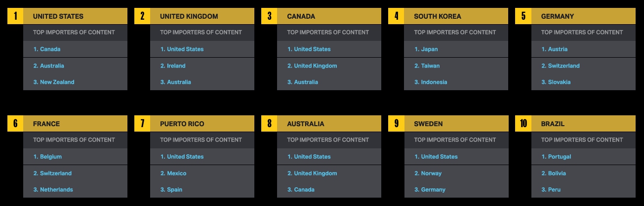Click the rank 3 badge next to Canada
This screenshot has height=206, width=644.
(x=269, y=16)
